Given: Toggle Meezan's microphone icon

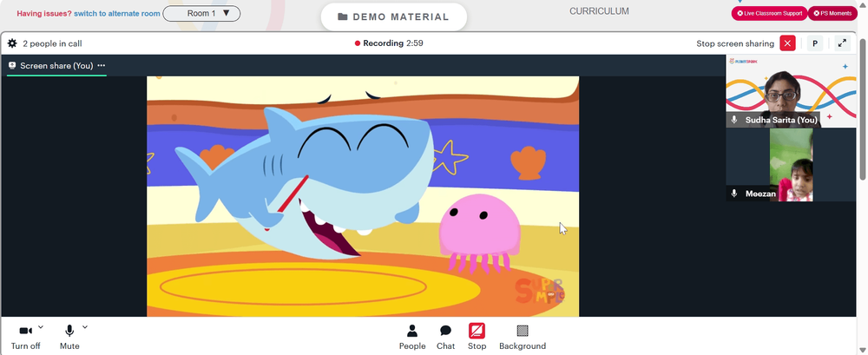Looking at the screenshot, I should 734,194.
